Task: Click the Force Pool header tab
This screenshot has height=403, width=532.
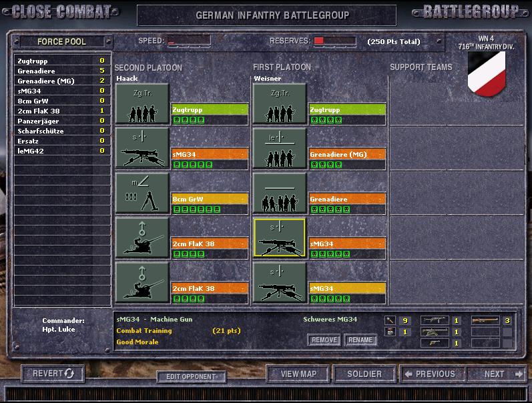Action: 62,41
